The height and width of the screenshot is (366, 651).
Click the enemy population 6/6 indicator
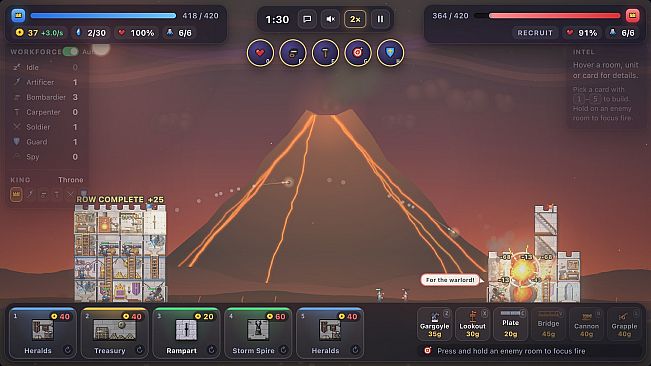[622, 33]
